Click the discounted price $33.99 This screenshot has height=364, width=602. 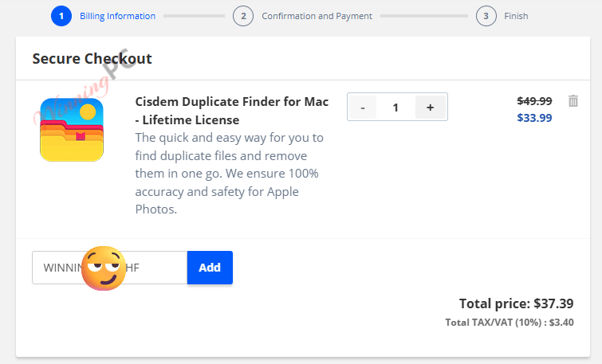[534, 118]
